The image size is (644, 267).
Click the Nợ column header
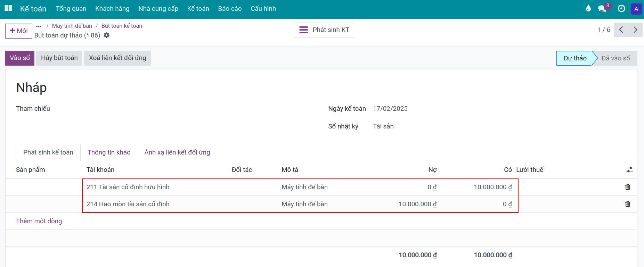[432, 170]
